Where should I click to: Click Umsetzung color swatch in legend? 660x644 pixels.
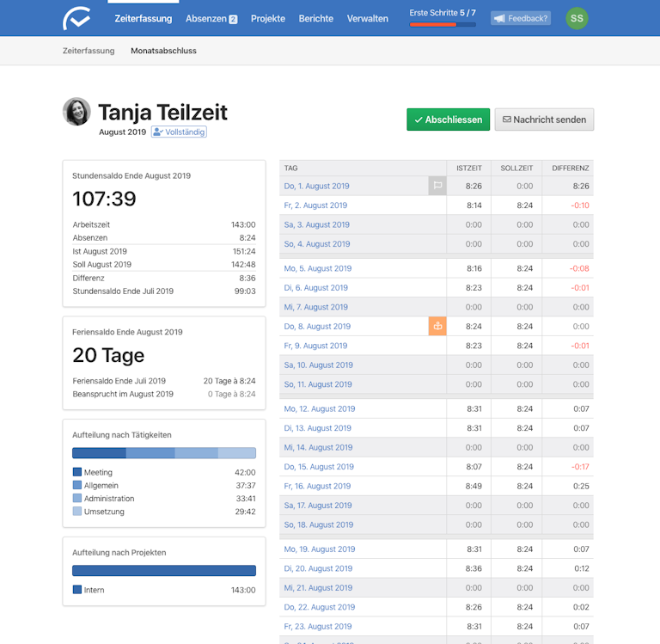click(77, 511)
